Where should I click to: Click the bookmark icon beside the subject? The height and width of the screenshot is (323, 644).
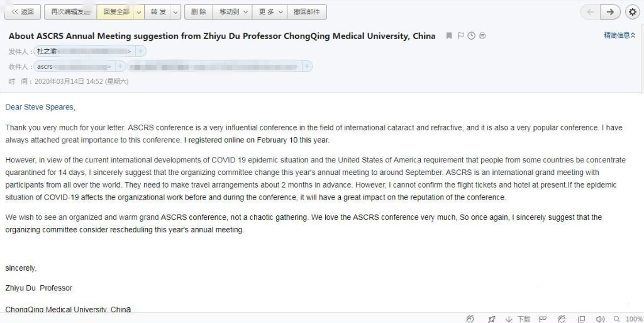click(x=449, y=36)
